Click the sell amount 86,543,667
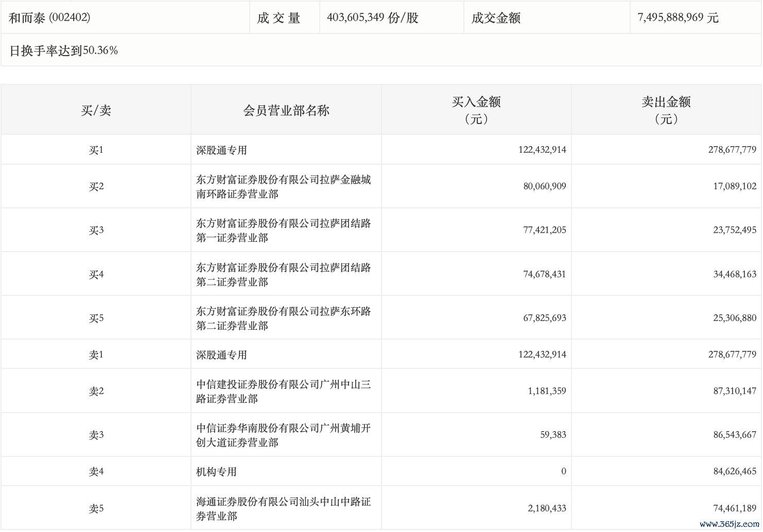763x532 pixels. tap(735, 435)
